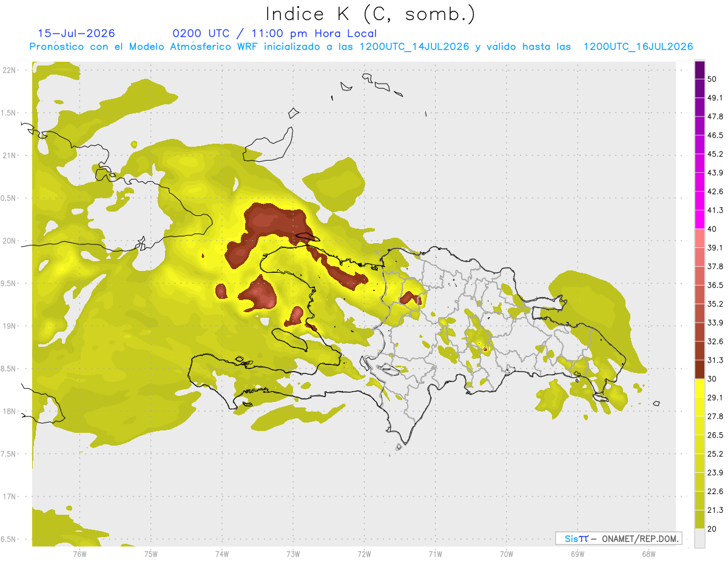This screenshot has height=562, width=728.
Task: Click the '72W' longitude axis label
Action: click(x=364, y=554)
